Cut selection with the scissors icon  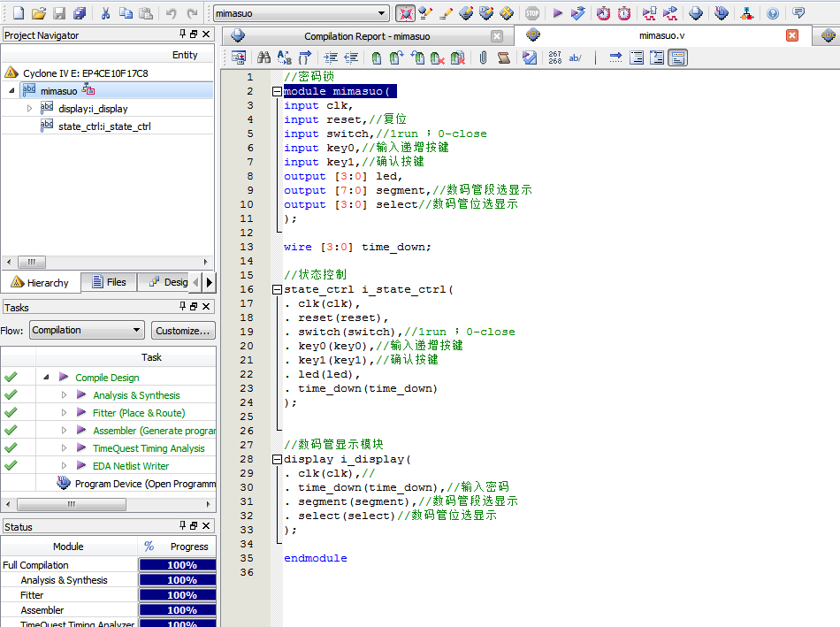105,13
